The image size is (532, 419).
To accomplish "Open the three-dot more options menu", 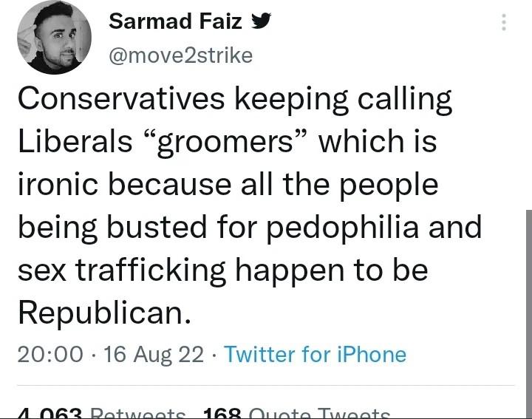I will click(504, 22).
